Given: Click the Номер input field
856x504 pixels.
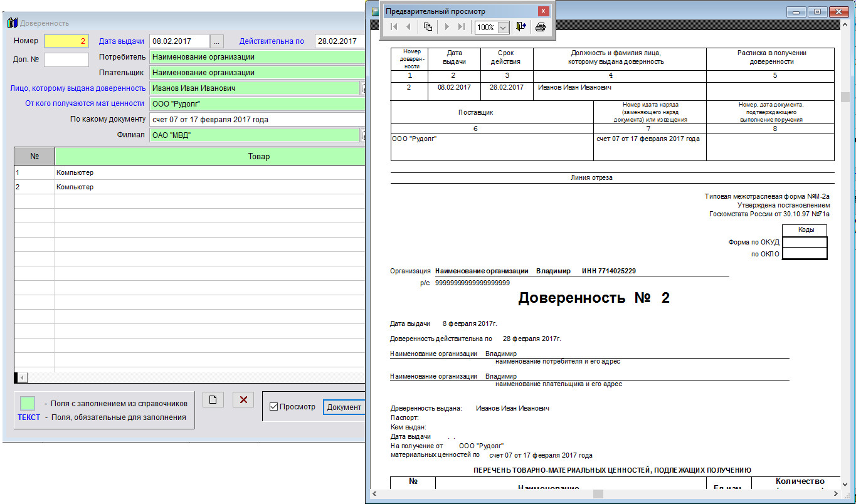Looking at the screenshot, I should pyautogui.click(x=66, y=41).
